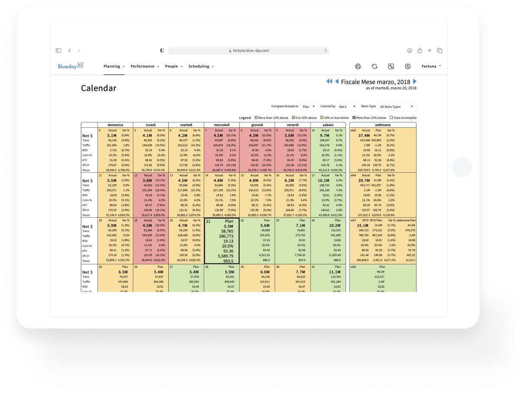Open the browser downloads icon
The height and width of the screenshot is (395, 532).
point(410,51)
